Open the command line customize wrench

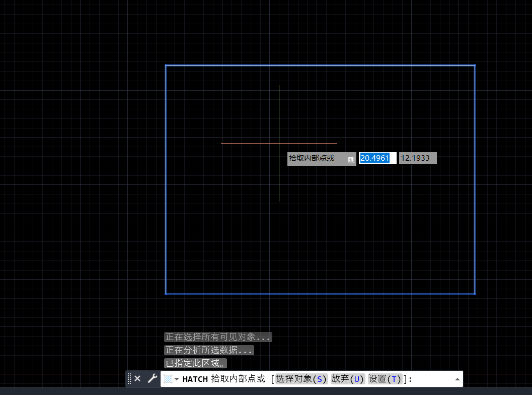point(152,378)
